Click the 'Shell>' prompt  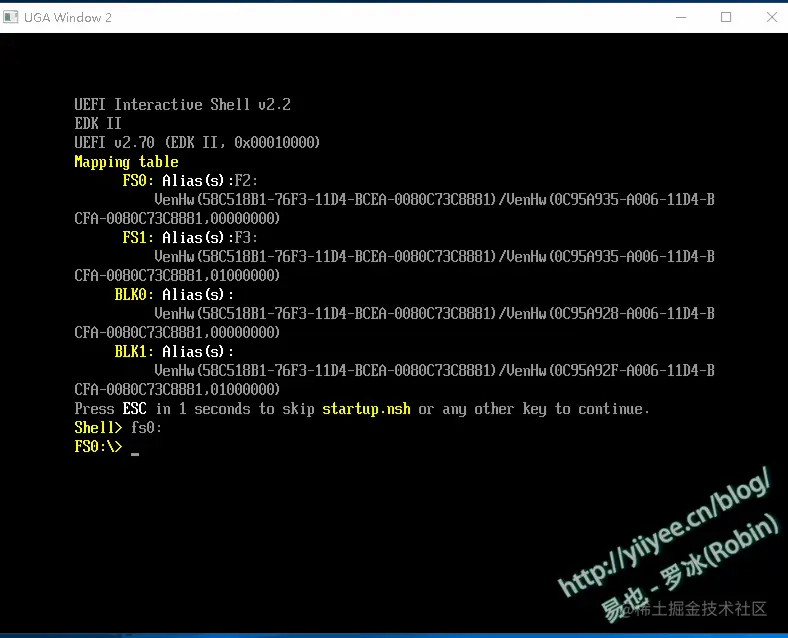pos(98,428)
